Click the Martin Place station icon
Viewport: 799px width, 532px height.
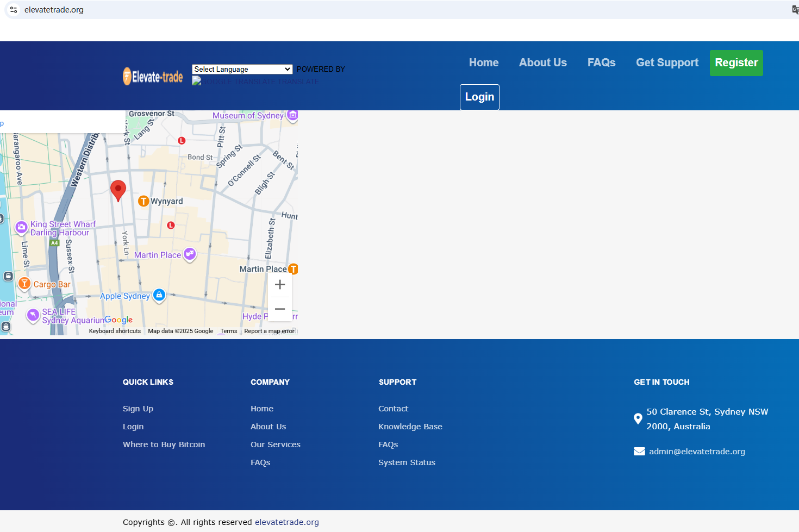293,269
